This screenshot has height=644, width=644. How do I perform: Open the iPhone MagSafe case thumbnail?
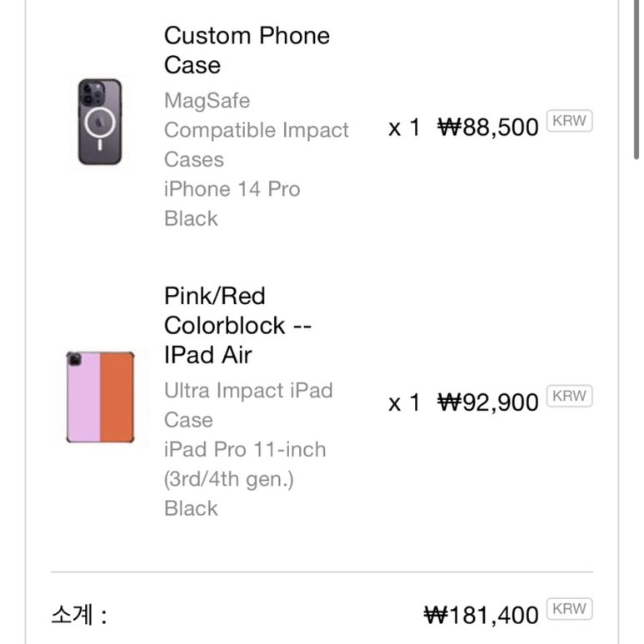(x=100, y=122)
